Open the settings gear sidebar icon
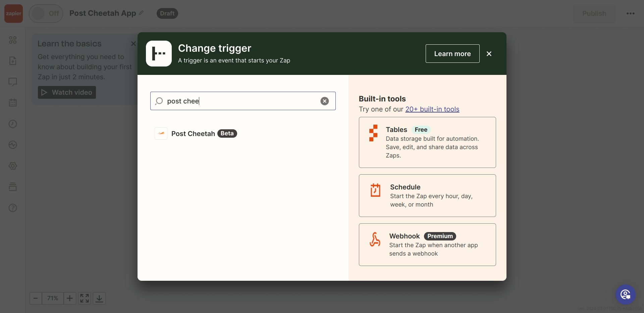This screenshot has height=313, width=644. (x=13, y=166)
